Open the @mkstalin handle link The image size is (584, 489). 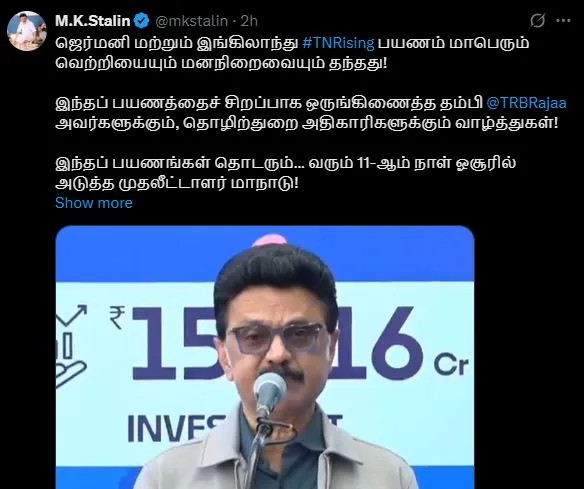tap(191, 21)
